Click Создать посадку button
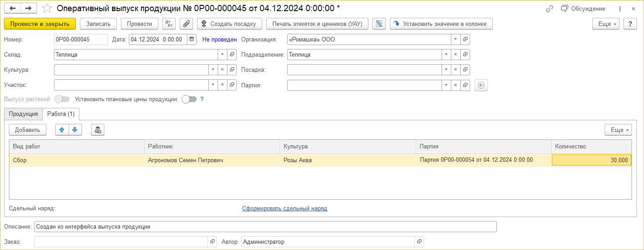 230,24
